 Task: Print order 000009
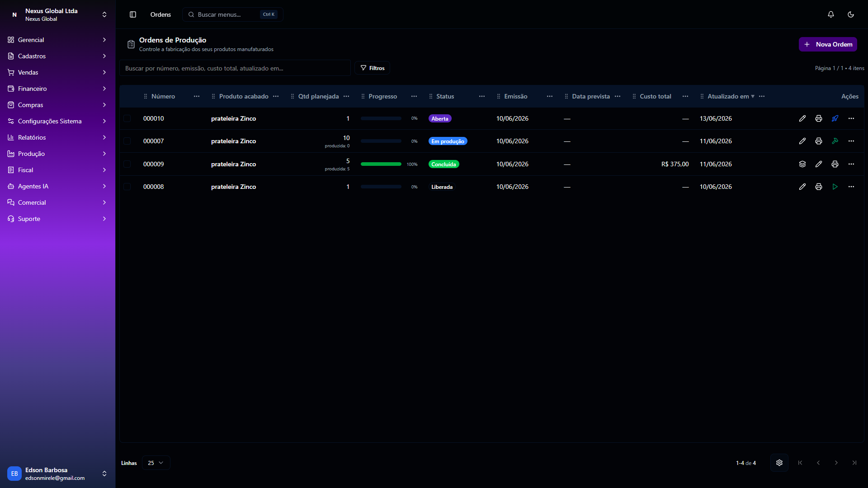pos(835,164)
